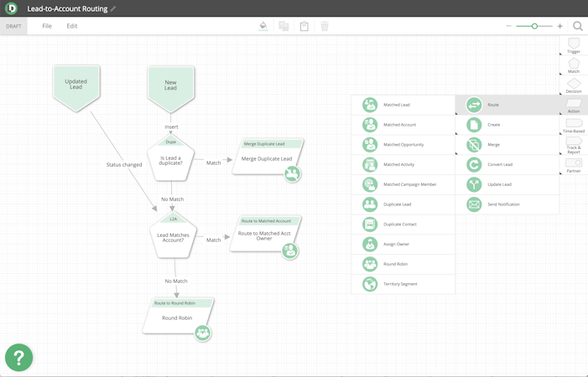Click the zoom out minus button

[508, 26]
